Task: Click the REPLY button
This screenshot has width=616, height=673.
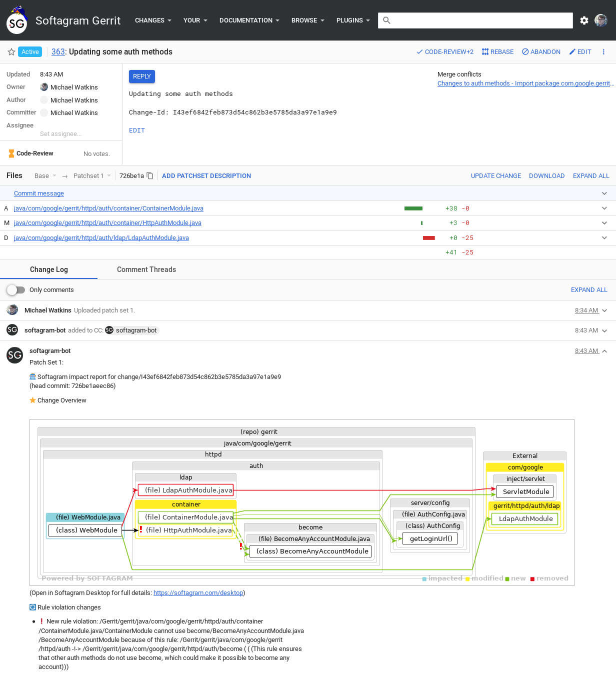Action: (x=142, y=76)
